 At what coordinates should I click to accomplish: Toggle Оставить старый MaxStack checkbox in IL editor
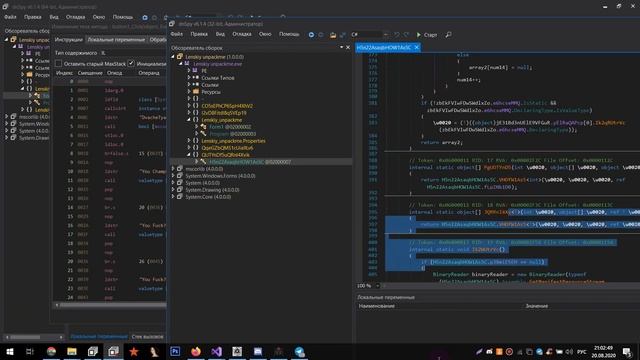[59, 64]
